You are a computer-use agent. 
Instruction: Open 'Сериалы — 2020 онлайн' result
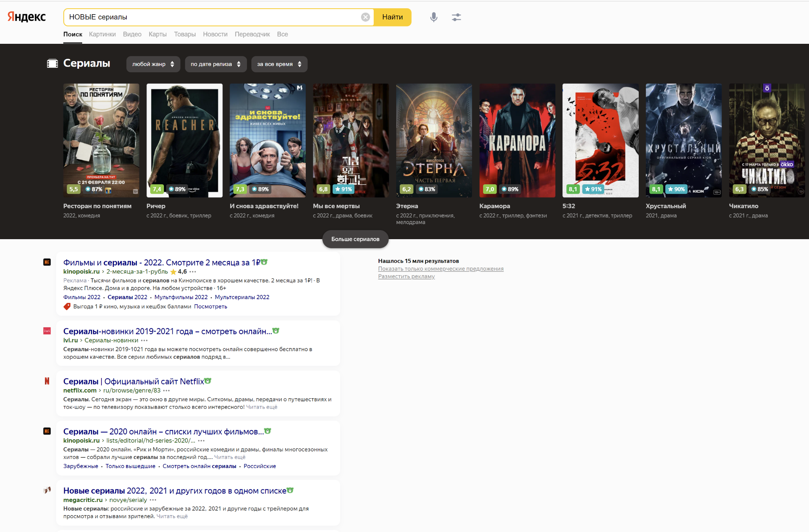point(164,431)
